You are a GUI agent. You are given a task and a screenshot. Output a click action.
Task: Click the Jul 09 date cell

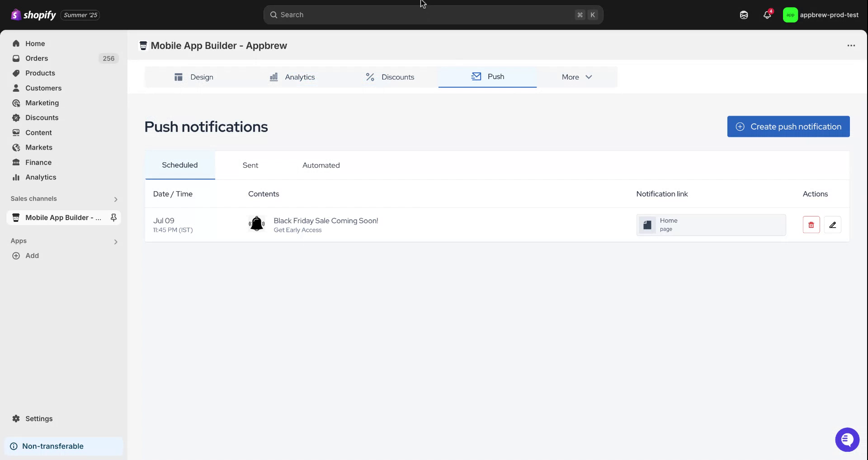[x=164, y=221]
